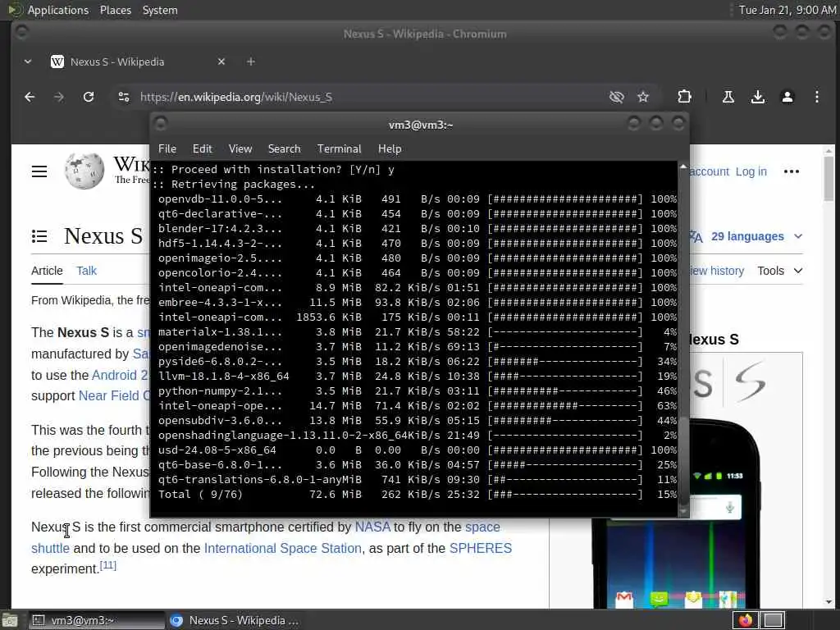Click Firefox icon in bottom panel
840x630 pixels.
[x=745, y=620]
